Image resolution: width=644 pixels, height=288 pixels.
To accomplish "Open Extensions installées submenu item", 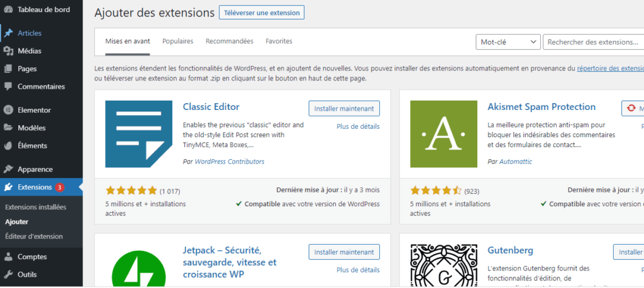I will (36, 207).
